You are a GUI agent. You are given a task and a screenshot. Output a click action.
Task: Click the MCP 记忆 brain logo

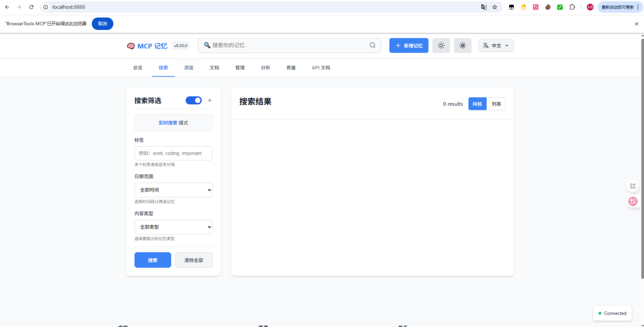[131, 46]
